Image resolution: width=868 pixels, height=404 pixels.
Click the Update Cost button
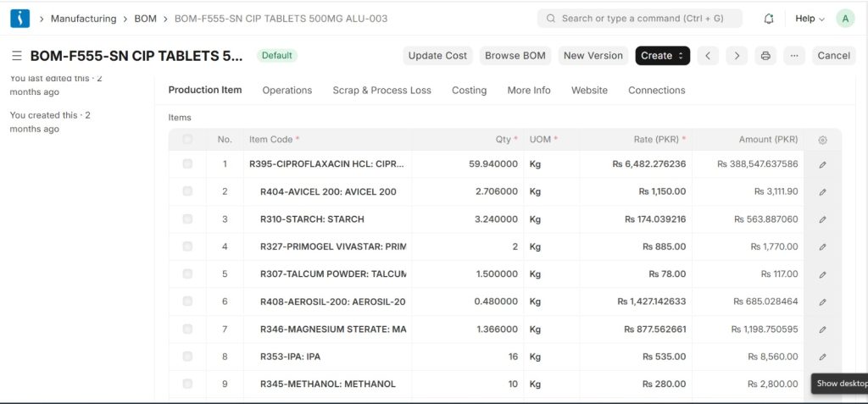[x=437, y=55]
